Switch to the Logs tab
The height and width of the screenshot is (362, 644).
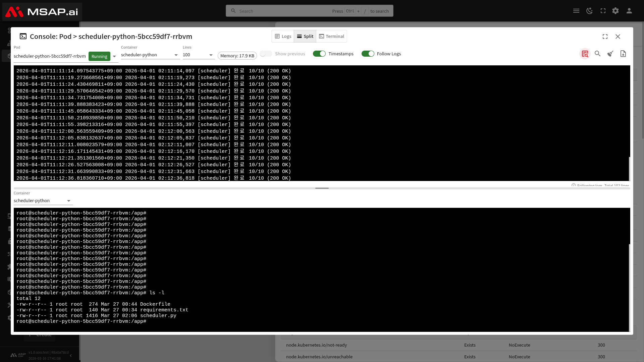[283, 36]
